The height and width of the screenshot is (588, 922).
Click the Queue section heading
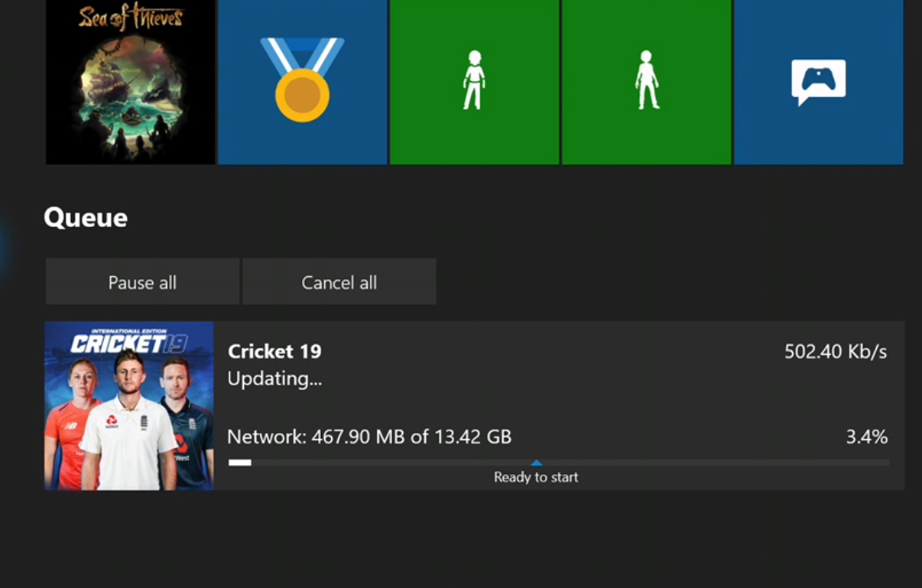point(86,218)
